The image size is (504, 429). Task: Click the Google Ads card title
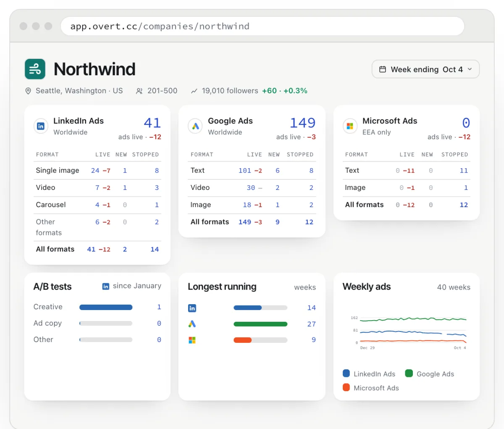click(230, 121)
